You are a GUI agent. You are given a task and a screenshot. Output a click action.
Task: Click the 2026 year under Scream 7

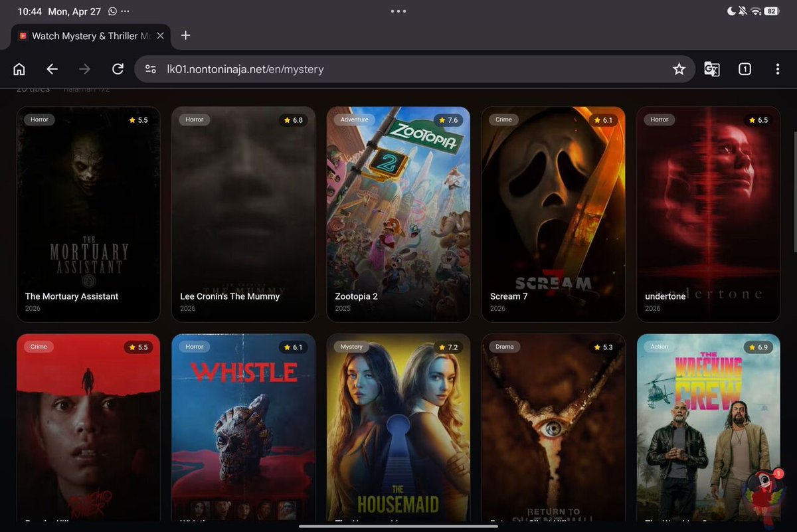[498, 309]
